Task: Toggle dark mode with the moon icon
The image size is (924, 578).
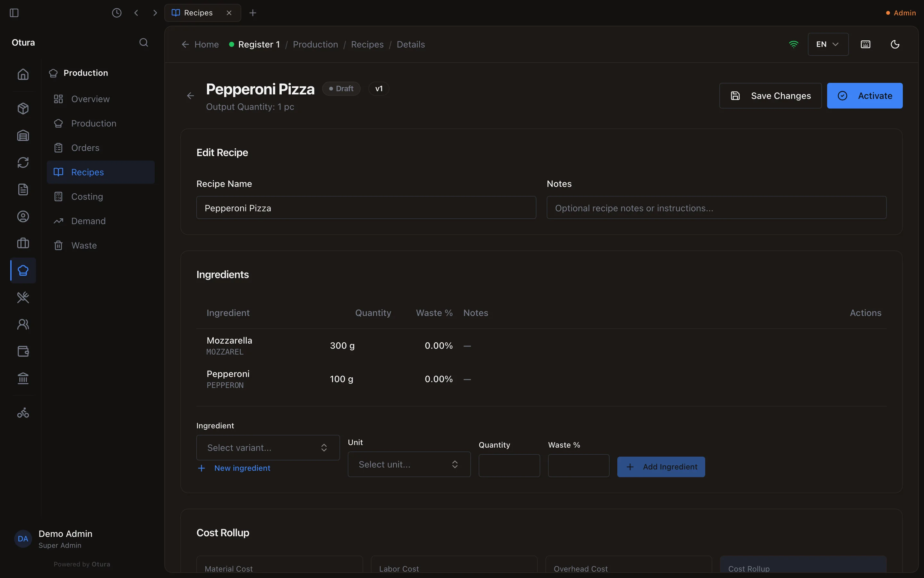Action: tap(895, 44)
